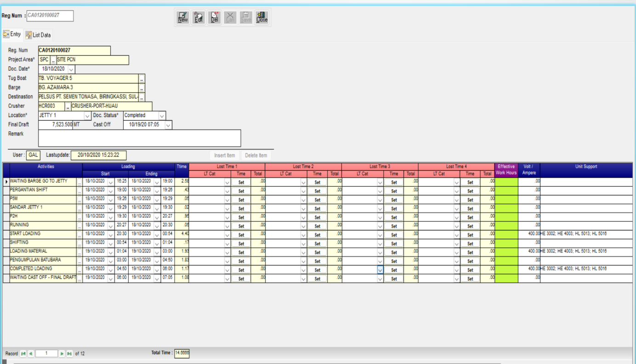Click the P2H activity cell

pyautogui.click(x=43, y=217)
